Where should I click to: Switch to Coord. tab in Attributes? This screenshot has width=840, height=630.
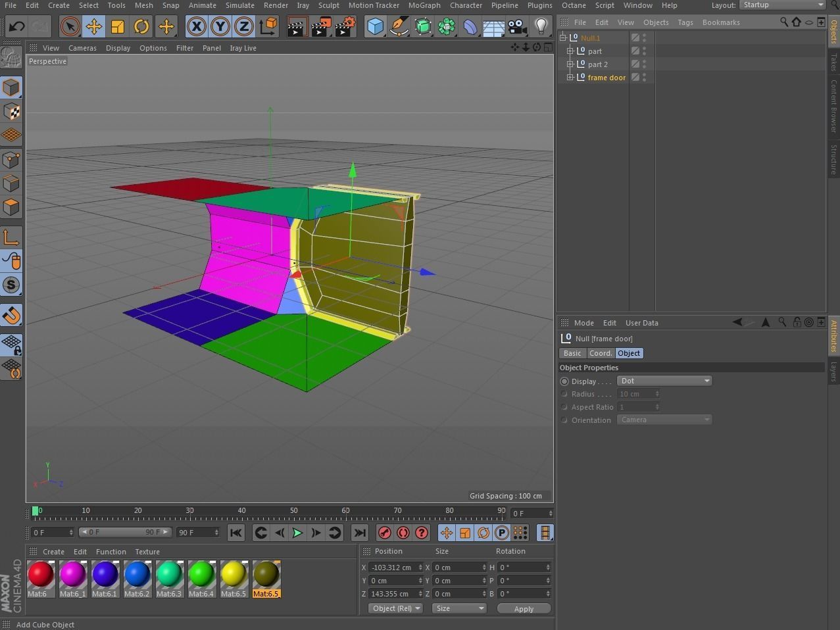[600, 353]
